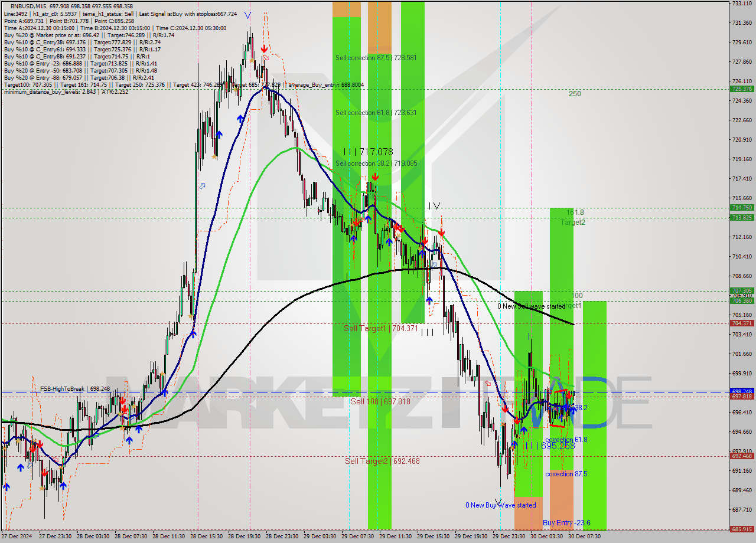Click the '30 Dec 07:30' time axis label

coord(584,537)
